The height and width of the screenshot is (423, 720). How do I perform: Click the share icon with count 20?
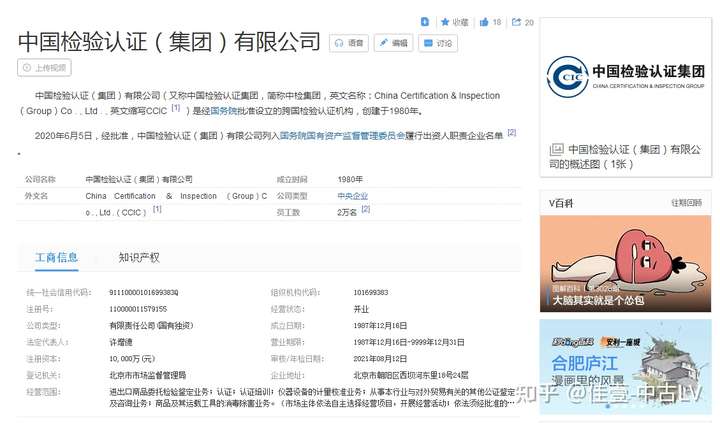tap(517, 22)
